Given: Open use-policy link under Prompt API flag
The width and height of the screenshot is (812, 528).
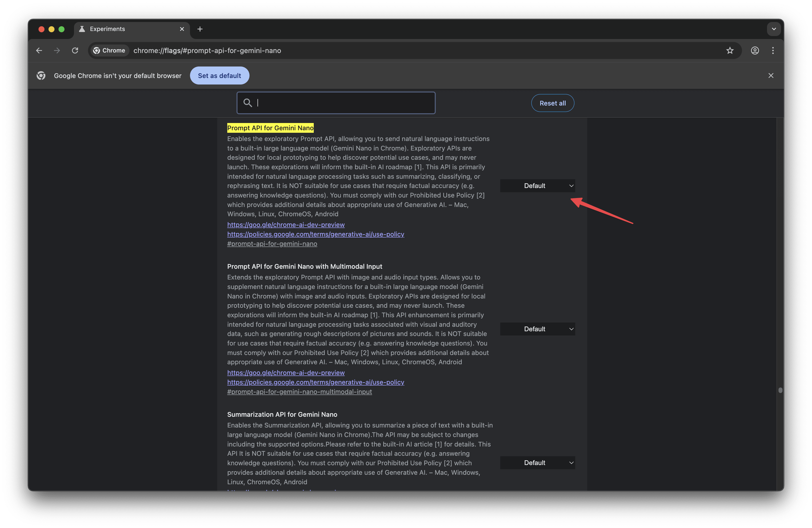Looking at the screenshot, I should tap(315, 234).
